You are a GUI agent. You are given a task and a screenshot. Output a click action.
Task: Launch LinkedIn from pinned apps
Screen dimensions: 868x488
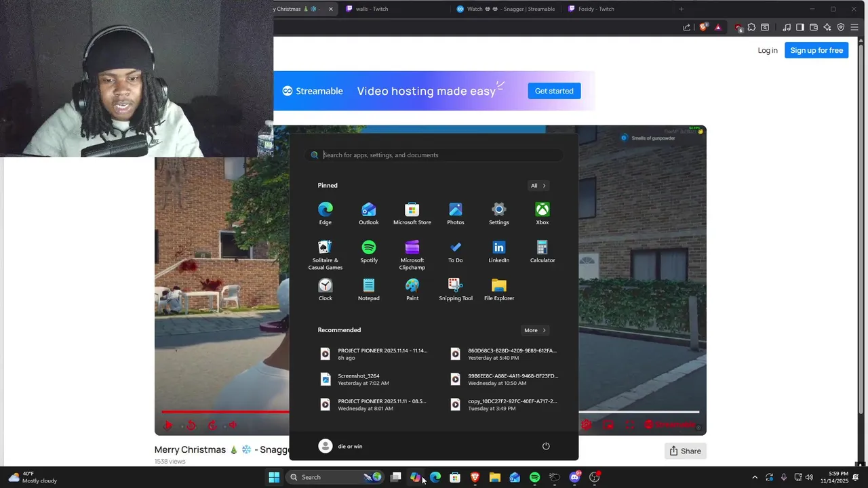pyautogui.click(x=499, y=251)
